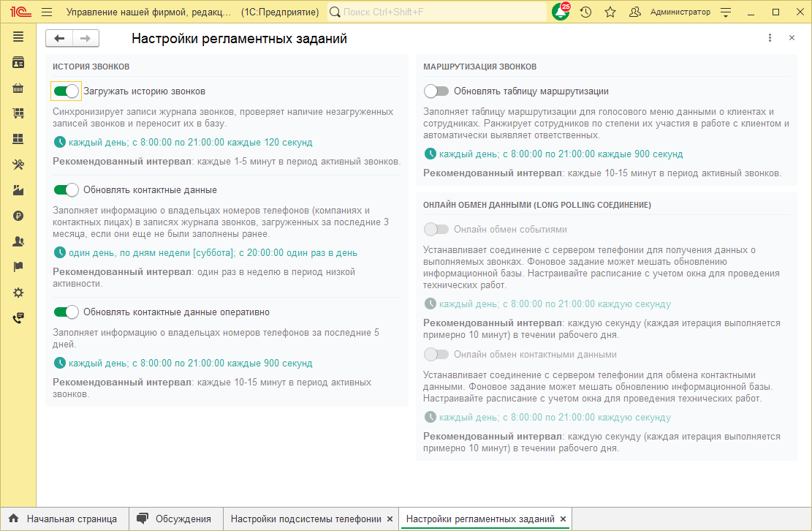Switch to 'Настройки подсистемы телефонии' tab
The height and width of the screenshot is (531, 812).
pos(306,519)
